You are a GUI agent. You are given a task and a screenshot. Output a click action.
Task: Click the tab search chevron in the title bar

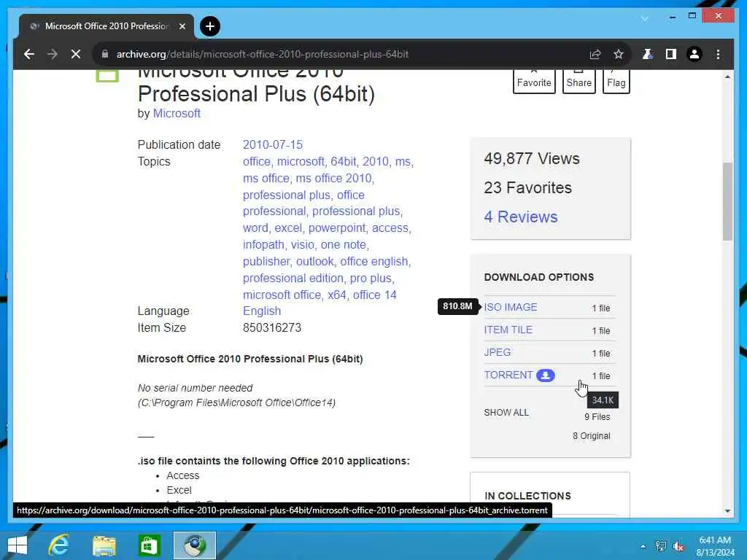coord(645,18)
